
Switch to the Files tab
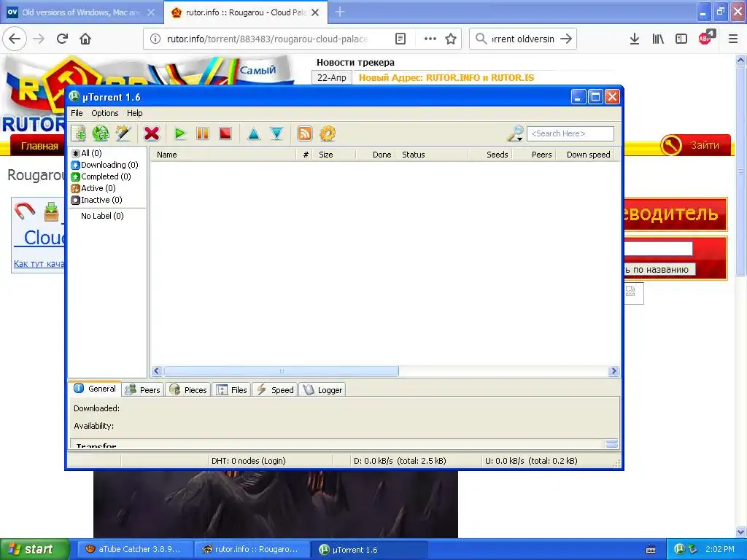coord(231,390)
